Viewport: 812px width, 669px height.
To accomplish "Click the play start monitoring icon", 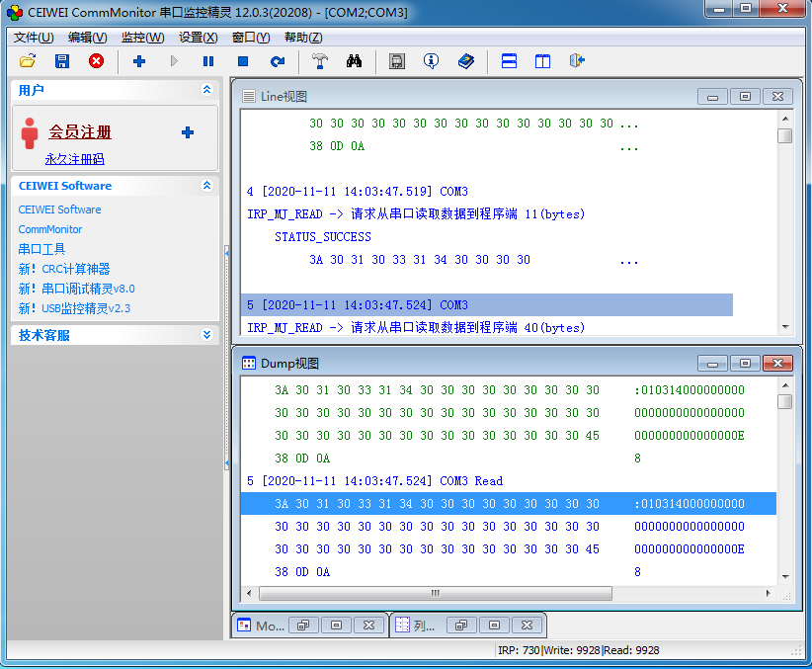I will pos(174,61).
